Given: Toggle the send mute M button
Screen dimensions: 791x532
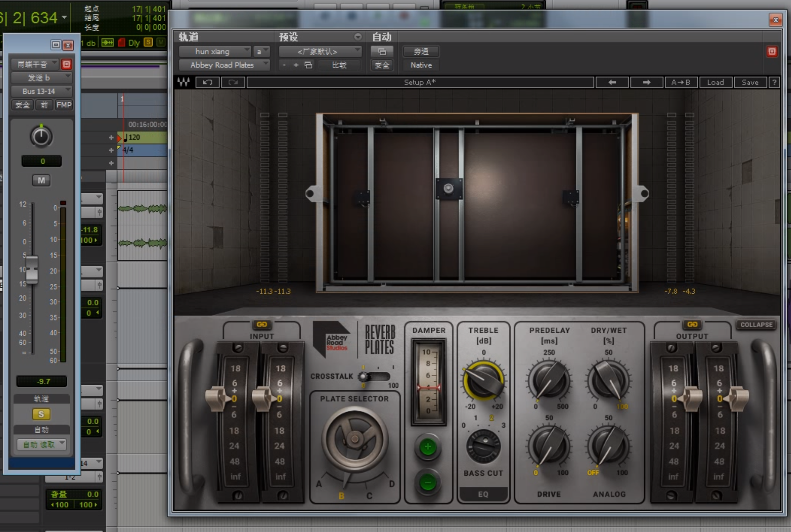Looking at the screenshot, I should [x=41, y=180].
